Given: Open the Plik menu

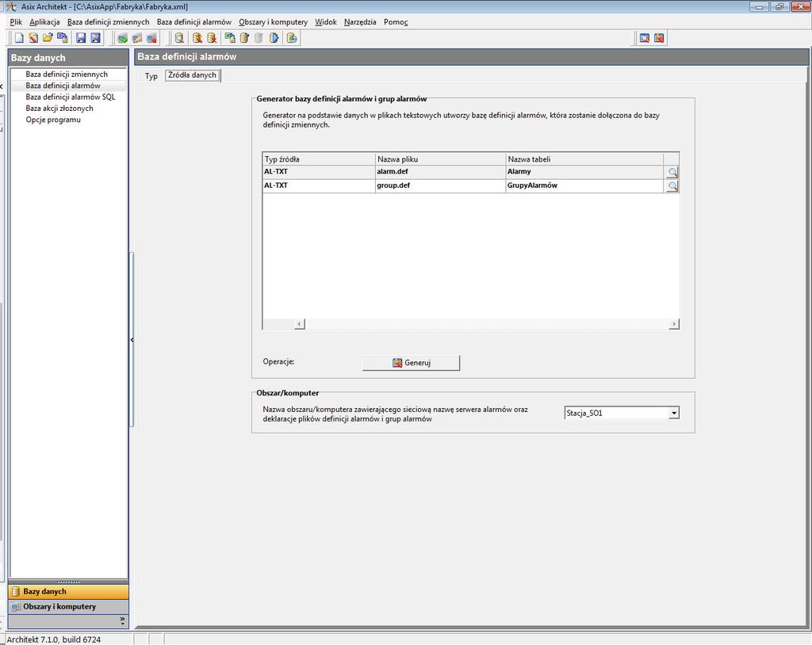Looking at the screenshot, I should click(x=16, y=21).
